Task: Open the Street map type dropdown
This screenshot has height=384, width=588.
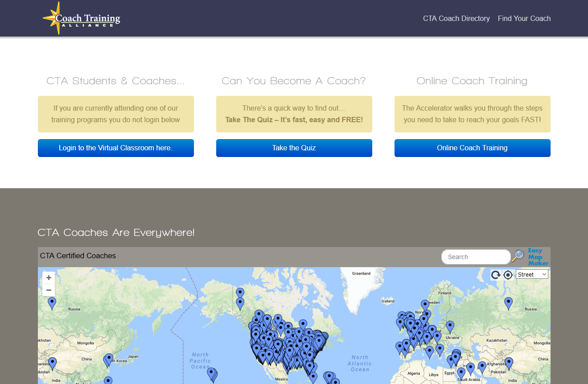Action: 532,274
